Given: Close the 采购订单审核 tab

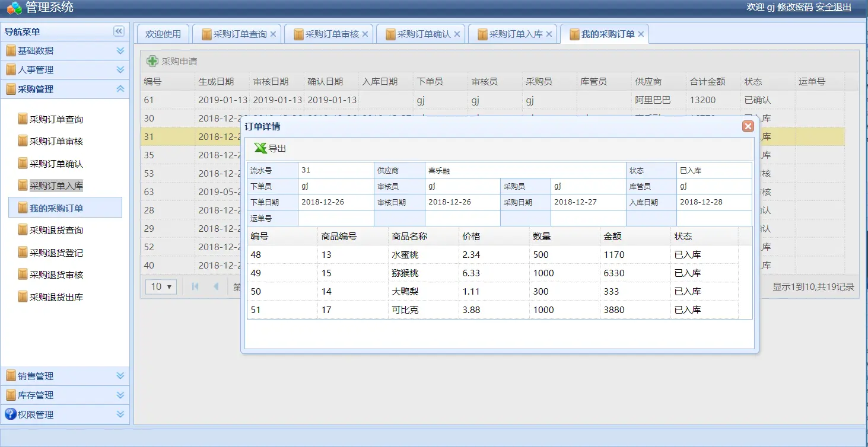Looking at the screenshot, I should coord(365,34).
